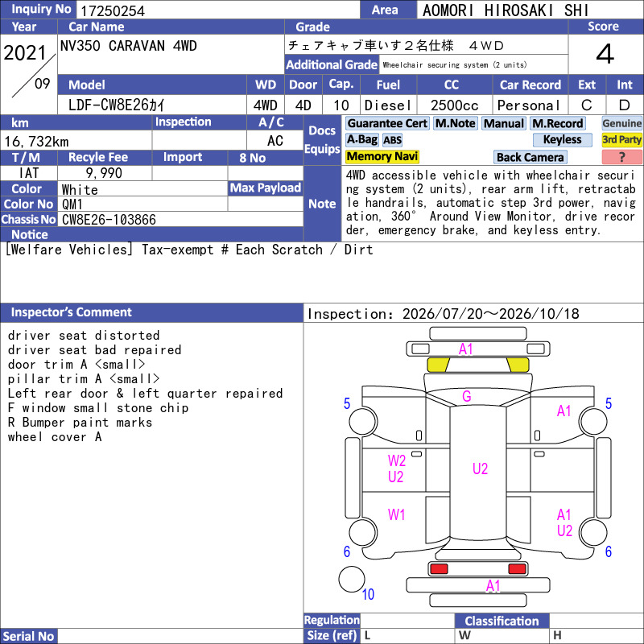Select the M.Note document badge

point(456,124)
